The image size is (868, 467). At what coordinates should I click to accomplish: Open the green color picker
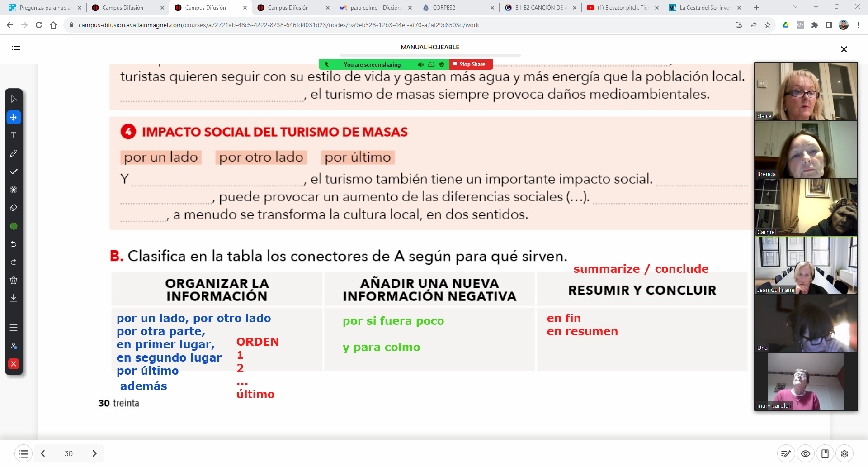click(14, 226)
